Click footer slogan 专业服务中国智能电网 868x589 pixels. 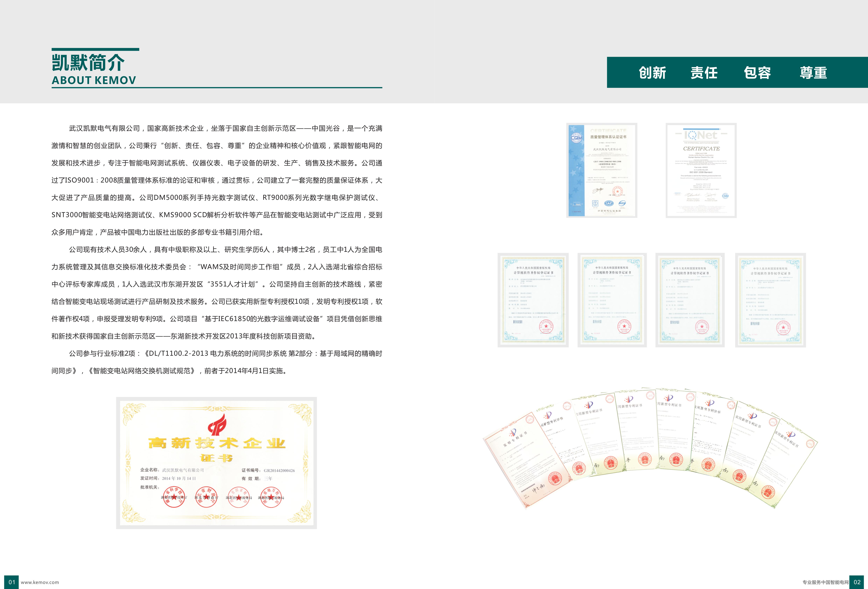825,582
